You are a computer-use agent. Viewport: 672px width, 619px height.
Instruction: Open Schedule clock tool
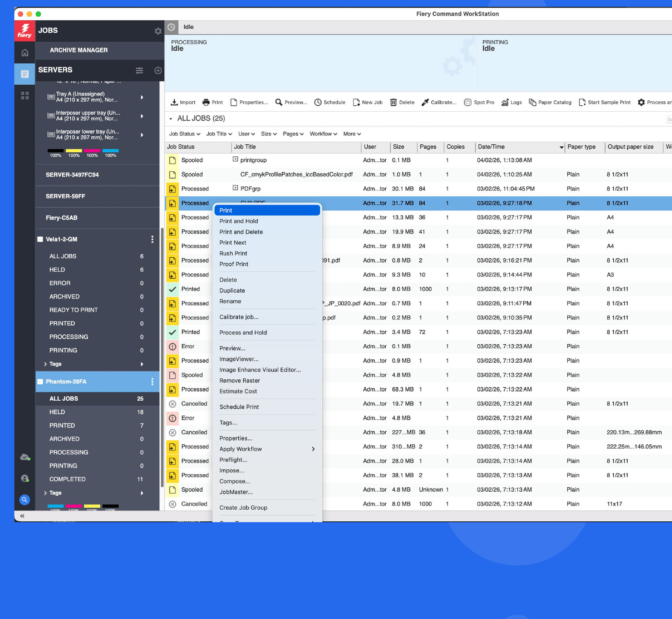click(330, 102)
